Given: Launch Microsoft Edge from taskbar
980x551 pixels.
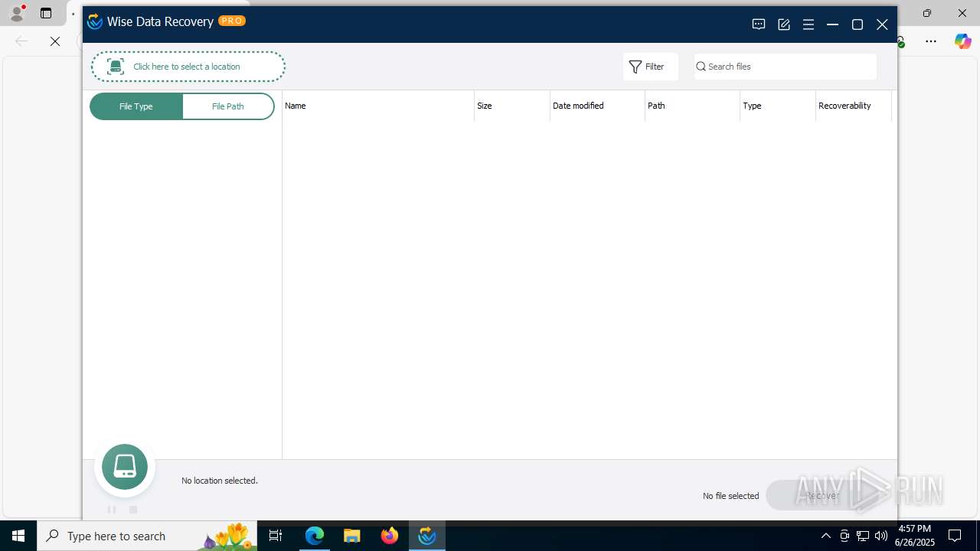Looking at the screenshot, I should [x=315, y=536].
